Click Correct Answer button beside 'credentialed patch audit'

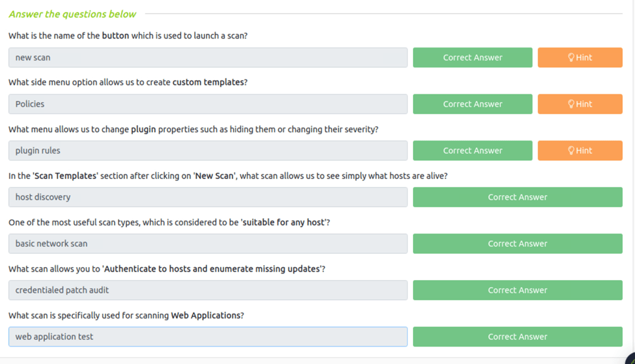[517, 290]
